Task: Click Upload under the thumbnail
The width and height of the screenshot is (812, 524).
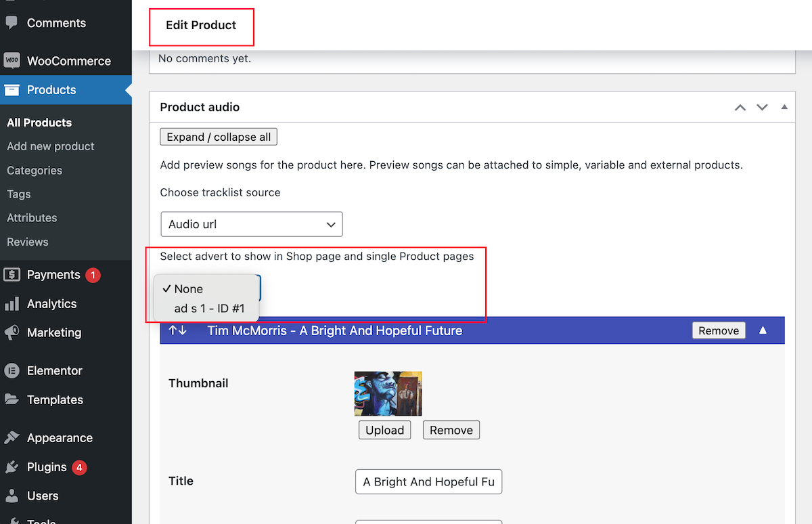Action: (x=384, y=430)
